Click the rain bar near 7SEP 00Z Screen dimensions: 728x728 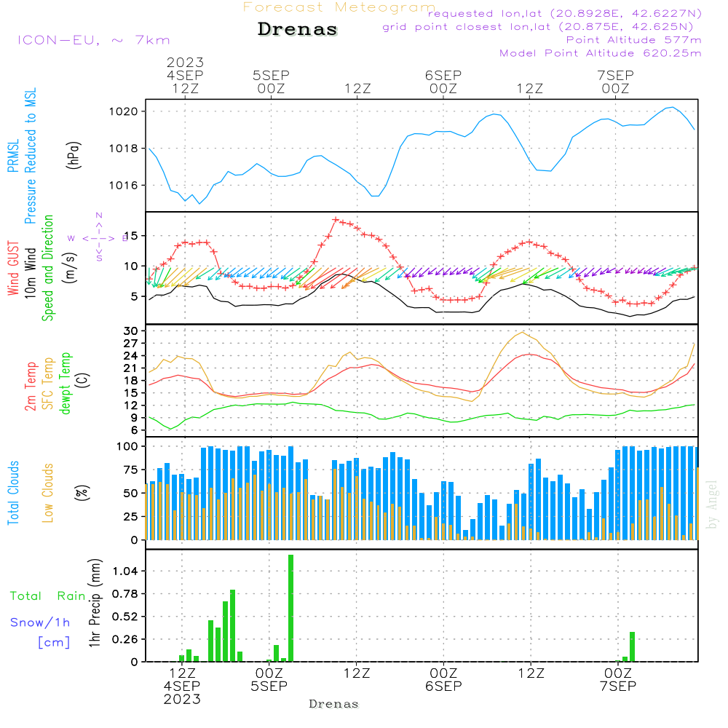(x=632, y=646)
